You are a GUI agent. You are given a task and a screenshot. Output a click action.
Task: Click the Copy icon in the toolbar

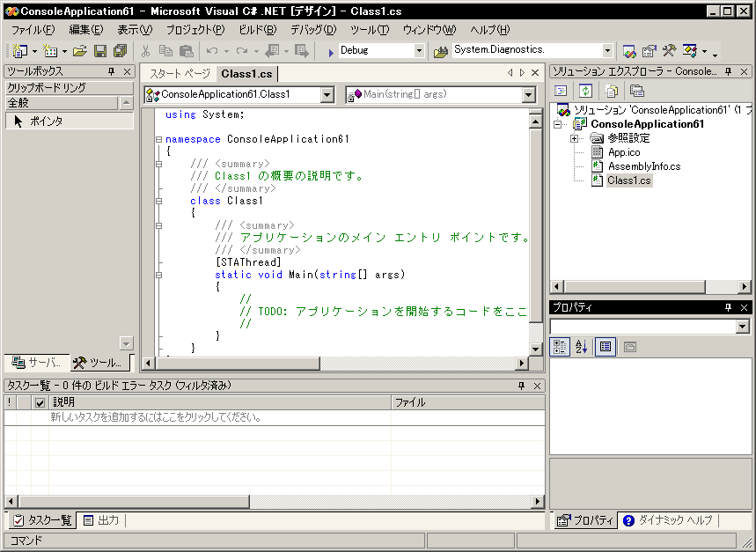[x=165, y=50]
